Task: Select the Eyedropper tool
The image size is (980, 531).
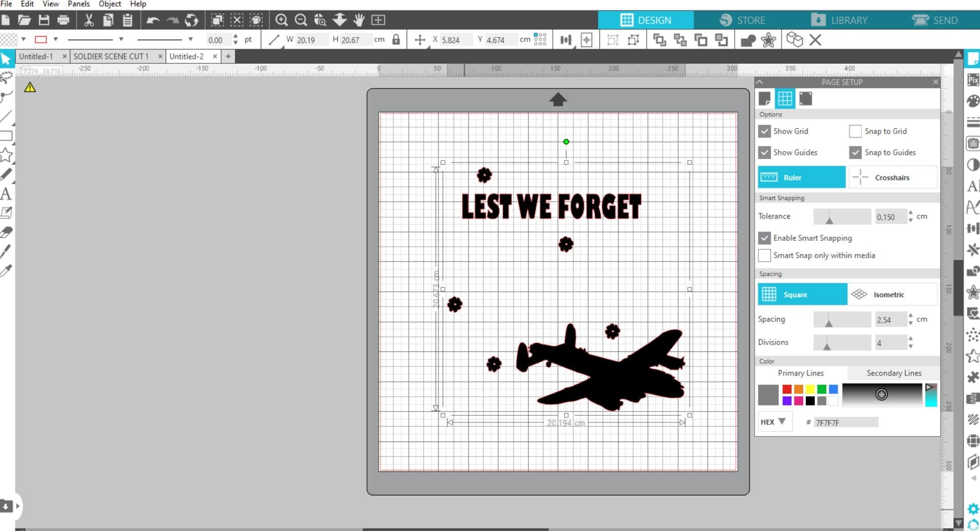Action: pyautogui.click(x=6, y=271)
